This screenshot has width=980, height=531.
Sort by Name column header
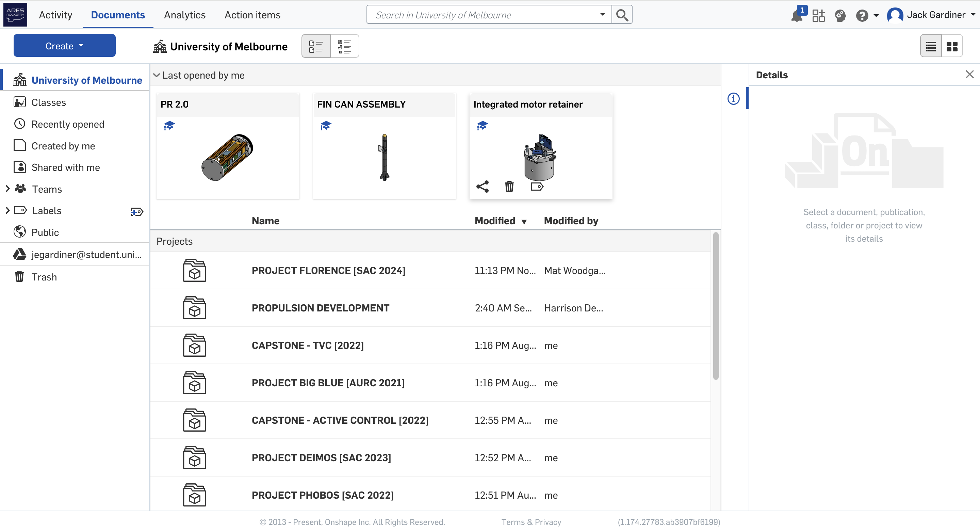[x=265, y=221]
